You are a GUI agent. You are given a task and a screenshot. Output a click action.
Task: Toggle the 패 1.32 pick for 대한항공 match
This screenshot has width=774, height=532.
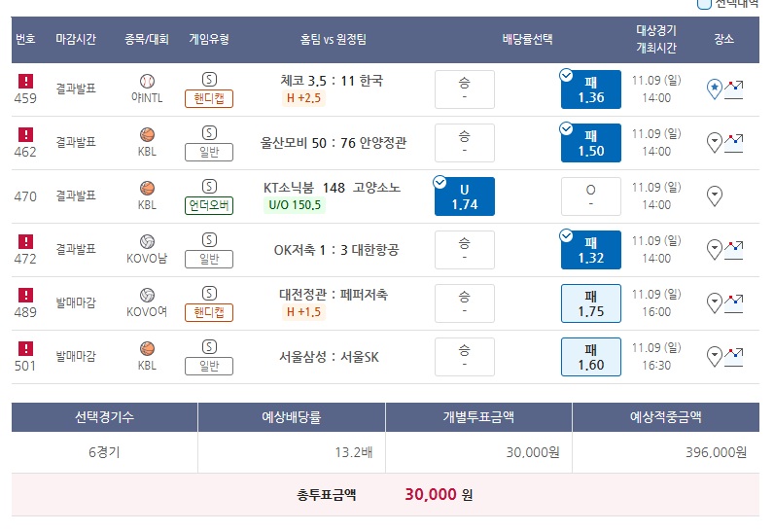coord(591,250)
